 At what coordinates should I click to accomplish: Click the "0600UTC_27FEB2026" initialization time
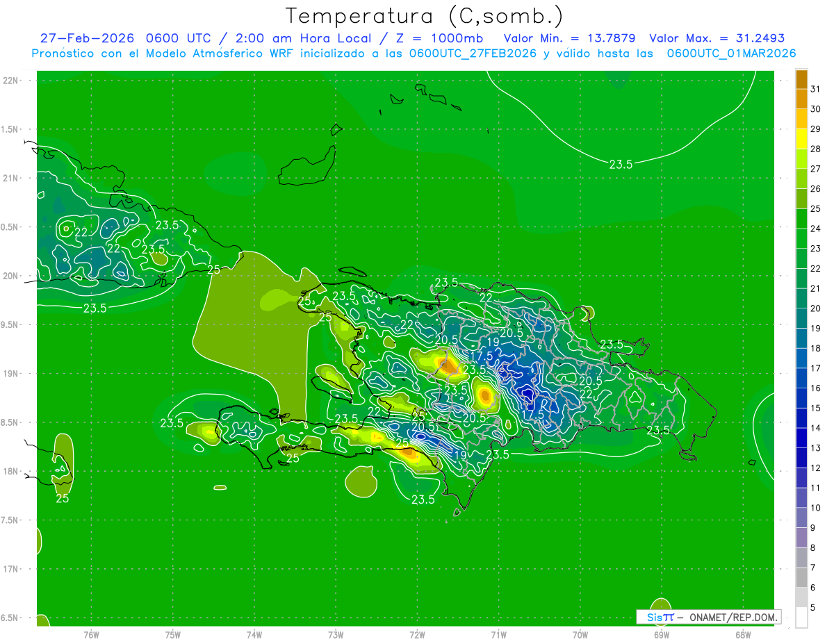473,53
